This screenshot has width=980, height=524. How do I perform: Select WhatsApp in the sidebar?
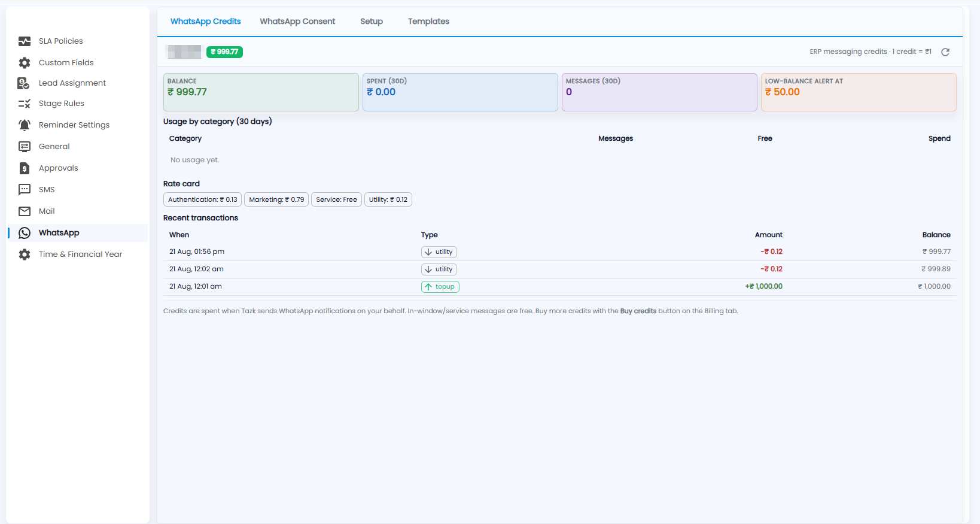tap(78, 233)
